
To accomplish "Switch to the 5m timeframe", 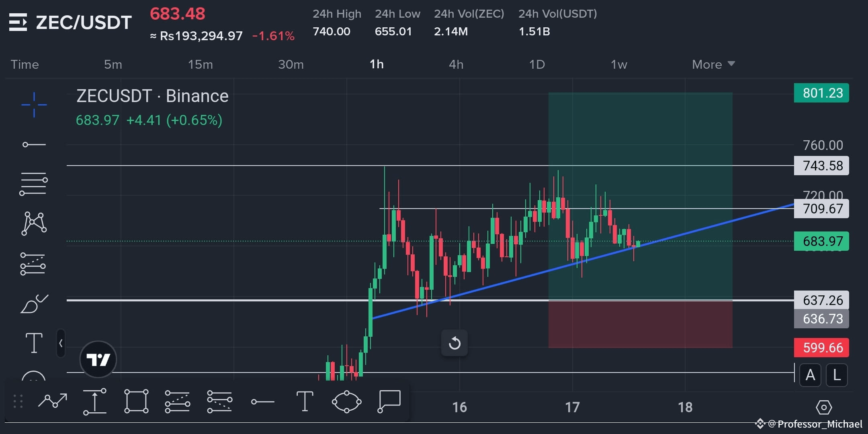I will click(x=113, y=64).
